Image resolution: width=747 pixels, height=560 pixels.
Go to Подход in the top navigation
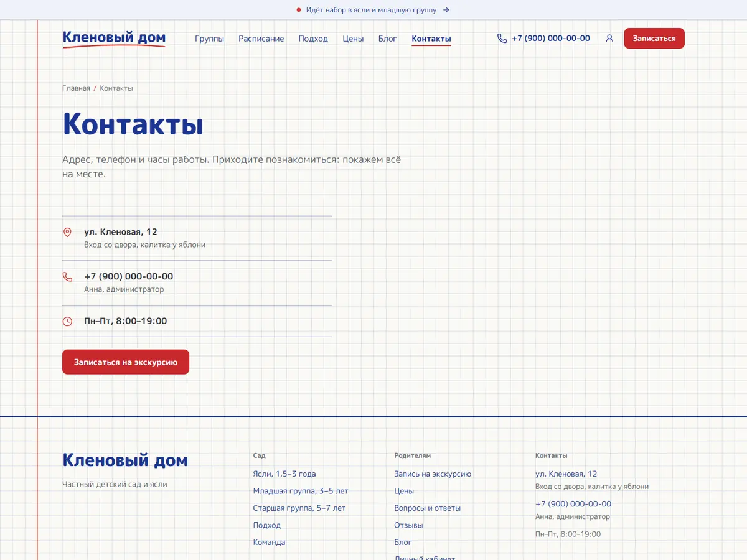click(313, 39)
